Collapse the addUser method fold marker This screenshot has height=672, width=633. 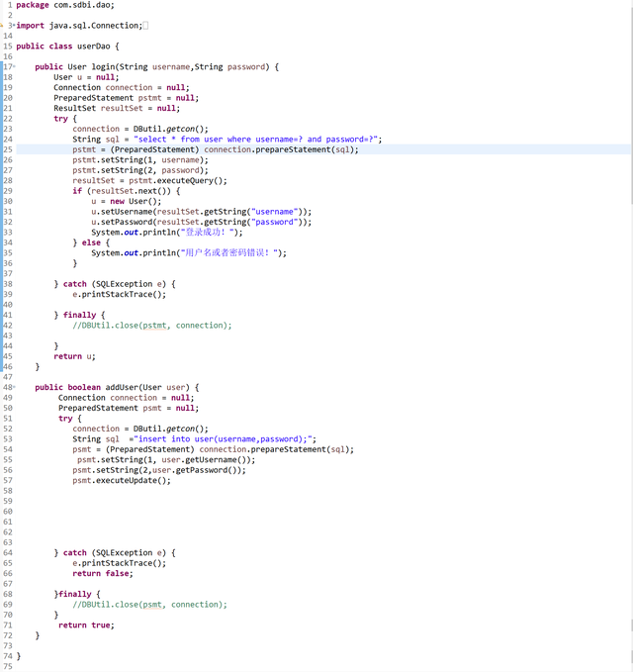click(x=14, y=387)
